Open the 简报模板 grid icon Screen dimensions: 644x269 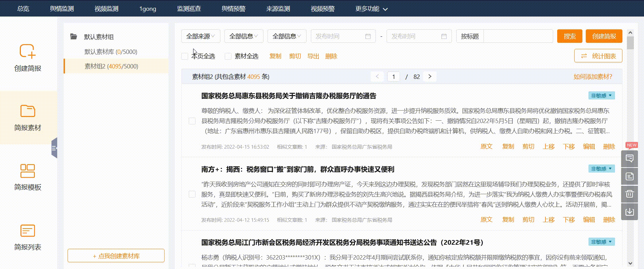point(28,171)
